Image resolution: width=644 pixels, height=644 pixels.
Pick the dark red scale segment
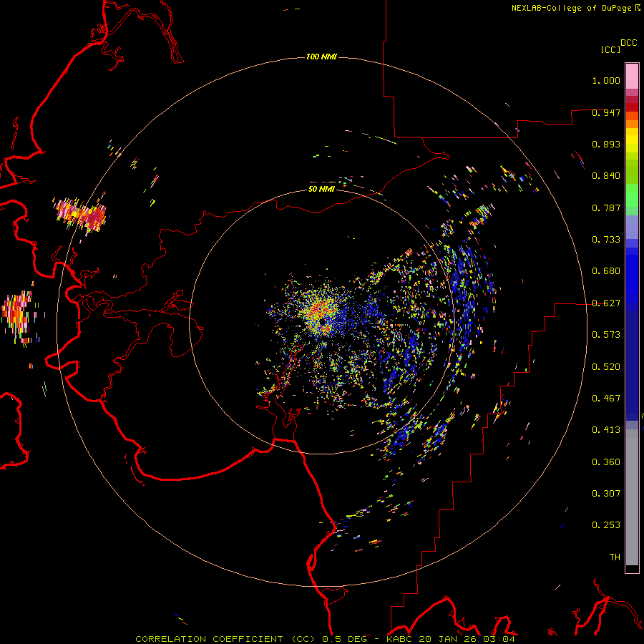pyautogui.click(x=632, y=107)
